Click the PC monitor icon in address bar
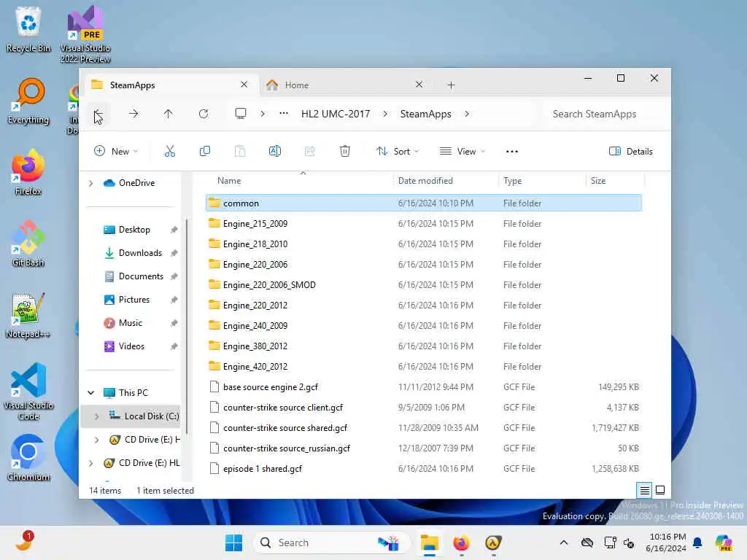 (241, 114)
